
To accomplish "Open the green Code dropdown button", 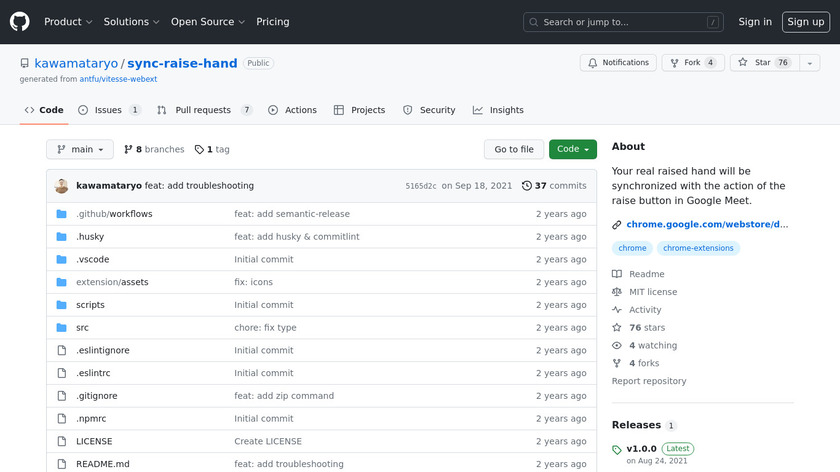I will pos(573,149).
